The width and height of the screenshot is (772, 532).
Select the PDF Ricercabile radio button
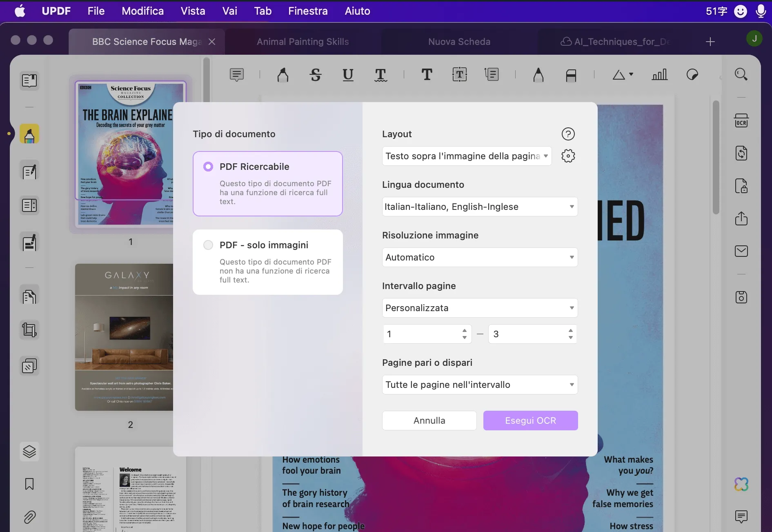208,167
